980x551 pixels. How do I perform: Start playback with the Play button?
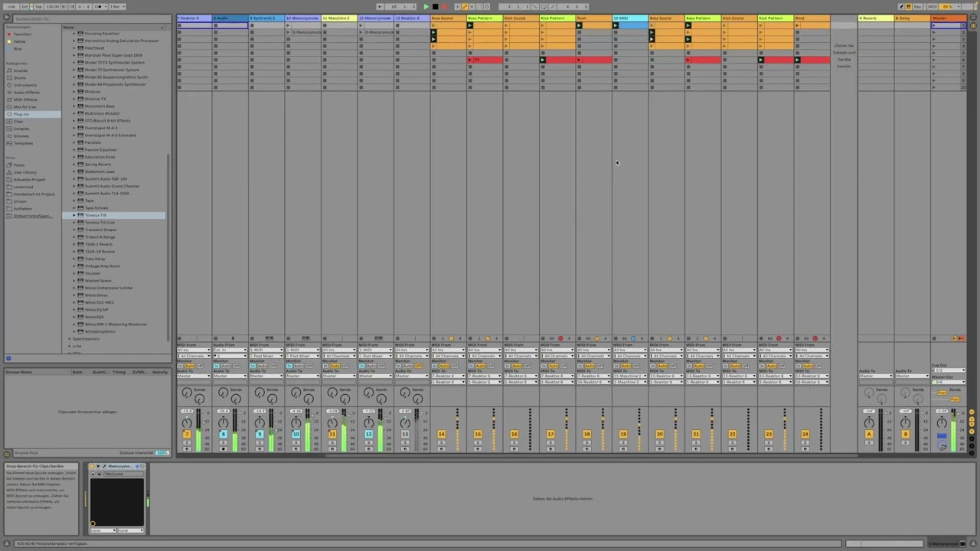pyautogui.click(x=426, y=7)
